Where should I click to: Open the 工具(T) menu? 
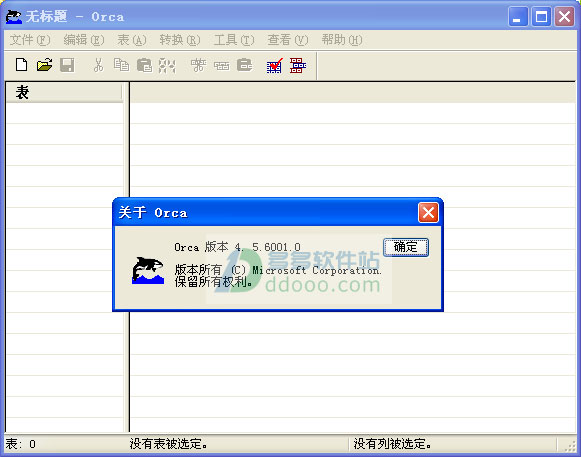[234, 40]
